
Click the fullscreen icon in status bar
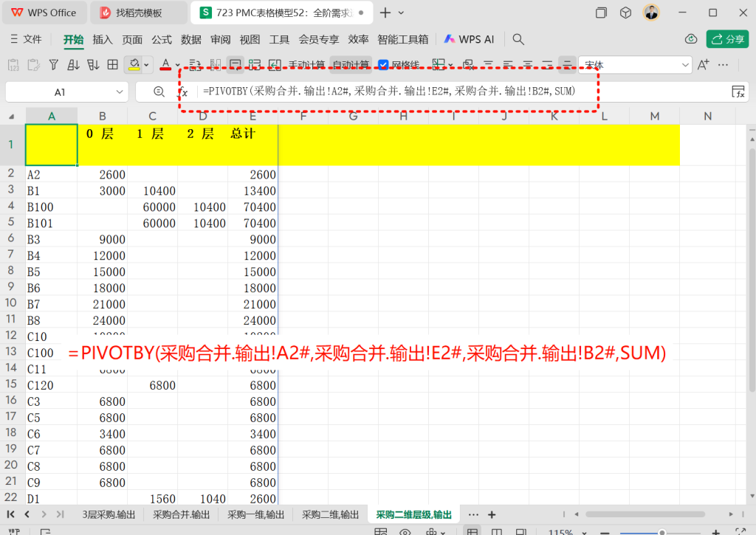click(740, 532)
